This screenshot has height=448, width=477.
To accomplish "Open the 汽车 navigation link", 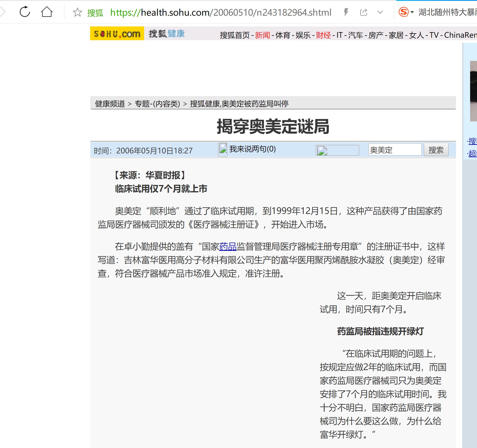I will (x=355, y=35).
